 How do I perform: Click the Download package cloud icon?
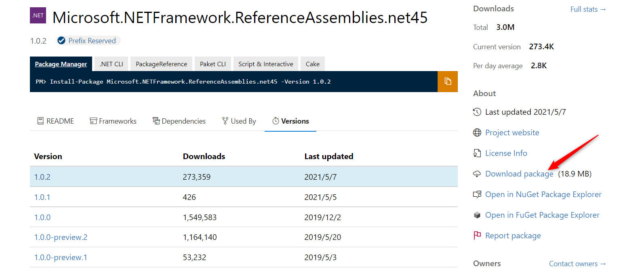click(477, 174)
